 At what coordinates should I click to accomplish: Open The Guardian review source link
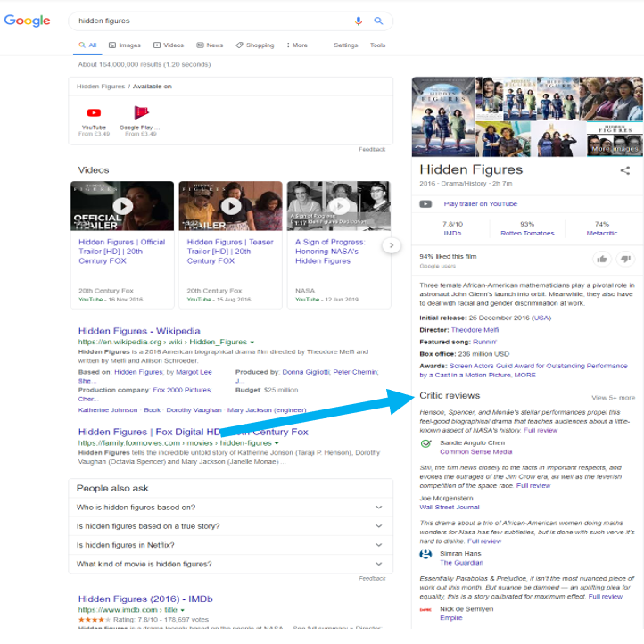462,563
